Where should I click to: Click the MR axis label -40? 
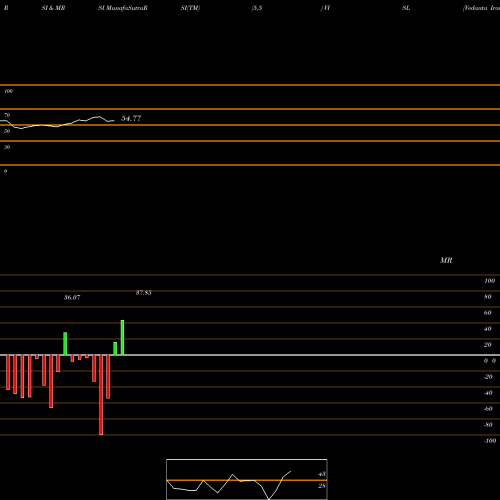488,393
